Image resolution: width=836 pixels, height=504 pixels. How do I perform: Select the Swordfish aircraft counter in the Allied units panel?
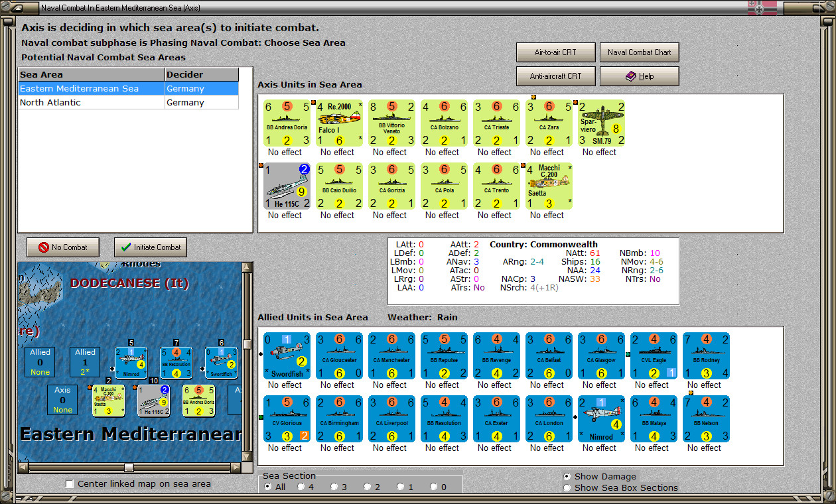287,355
